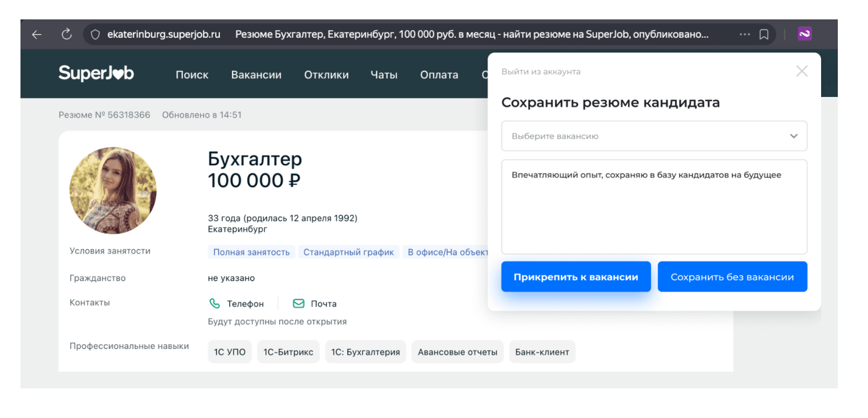Reload the page with refresh icon
Viewport: 868px width, 418px height.
click(x=66, y=34)
